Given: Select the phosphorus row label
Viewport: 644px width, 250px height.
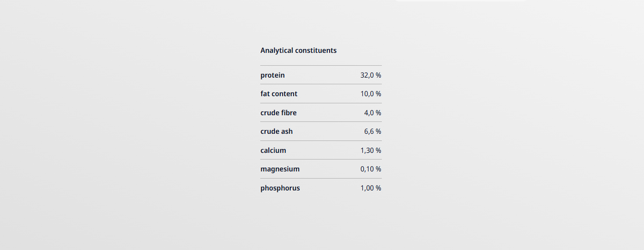Looking at the screenshot, I should (x=280, y=188).
